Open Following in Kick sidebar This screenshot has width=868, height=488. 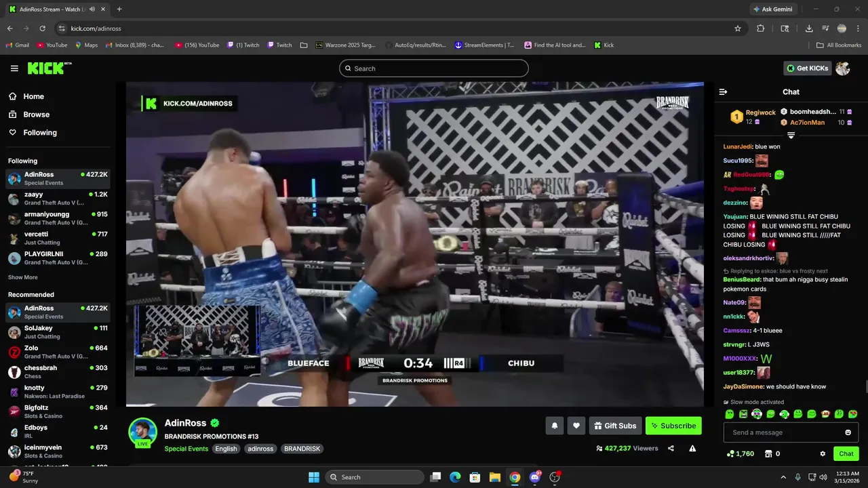coord(33,133)
